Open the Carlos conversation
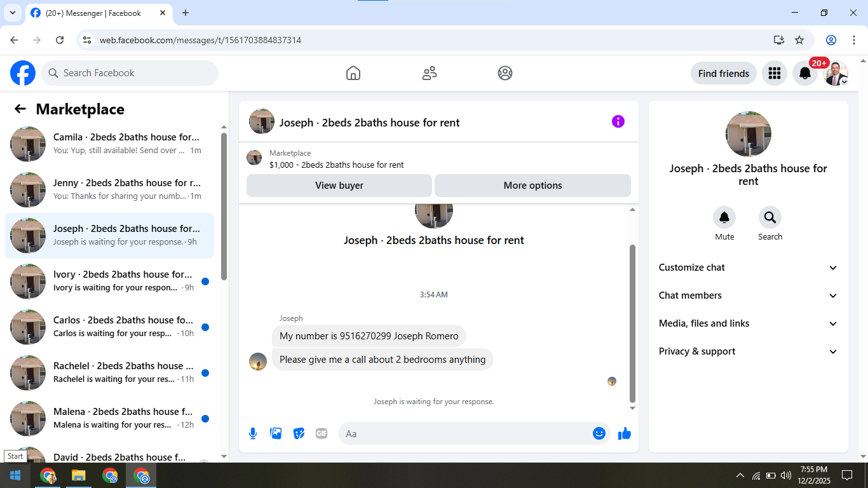The width and height of the screenshot is (868, 488). (x=109, y=327)
